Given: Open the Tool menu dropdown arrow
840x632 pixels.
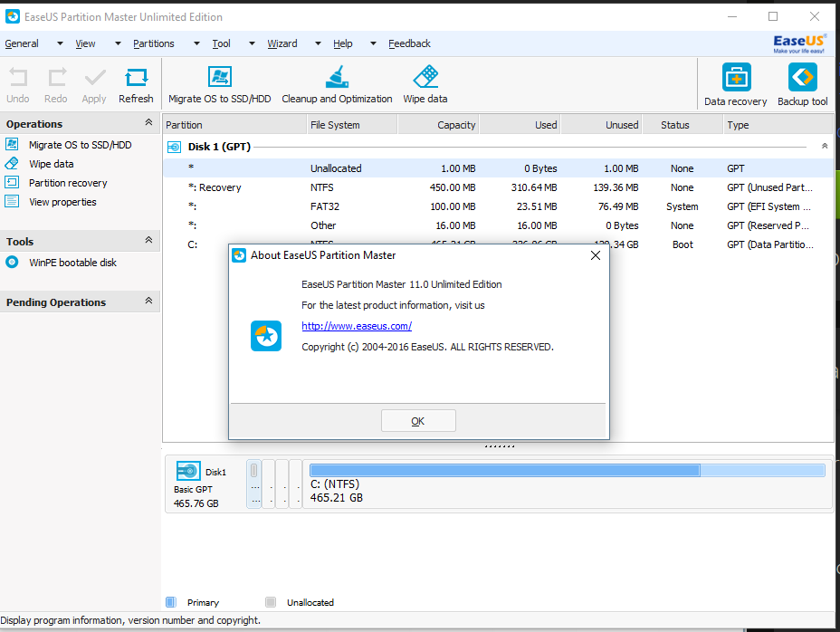Looking at the screenshot, I should coord(252,43).
